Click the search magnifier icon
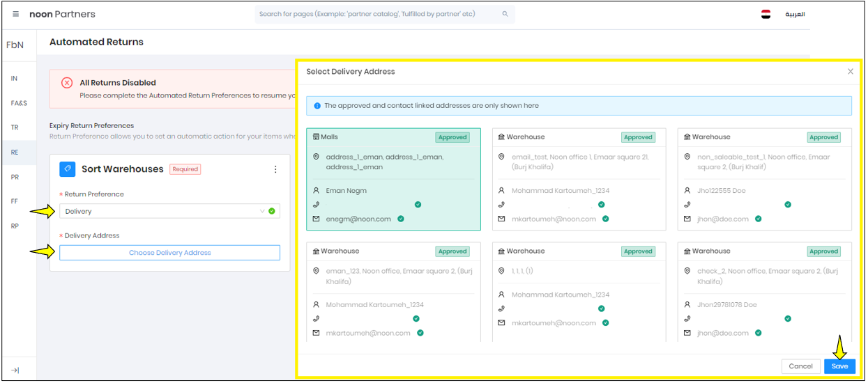 tap(505, 14)
